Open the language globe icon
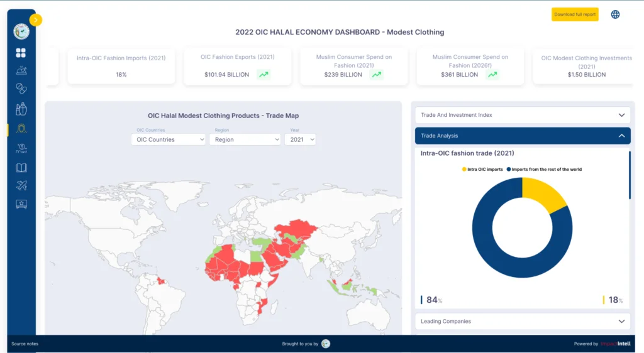The image size is (644, 353). (615, 14)
